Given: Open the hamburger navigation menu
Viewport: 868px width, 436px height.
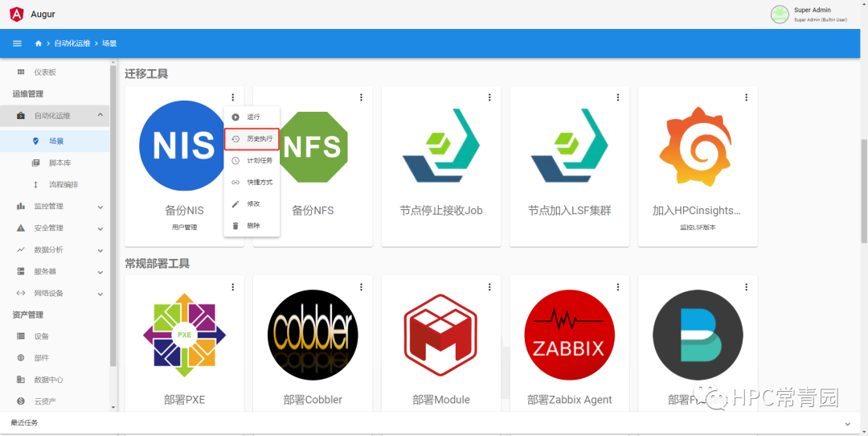Looking at the screenshot, I should (x=17, y=43).
